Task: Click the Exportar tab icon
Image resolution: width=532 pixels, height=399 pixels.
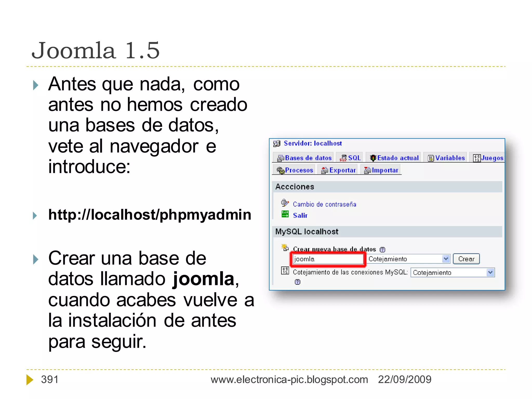Action: click(x=325, y=170)
